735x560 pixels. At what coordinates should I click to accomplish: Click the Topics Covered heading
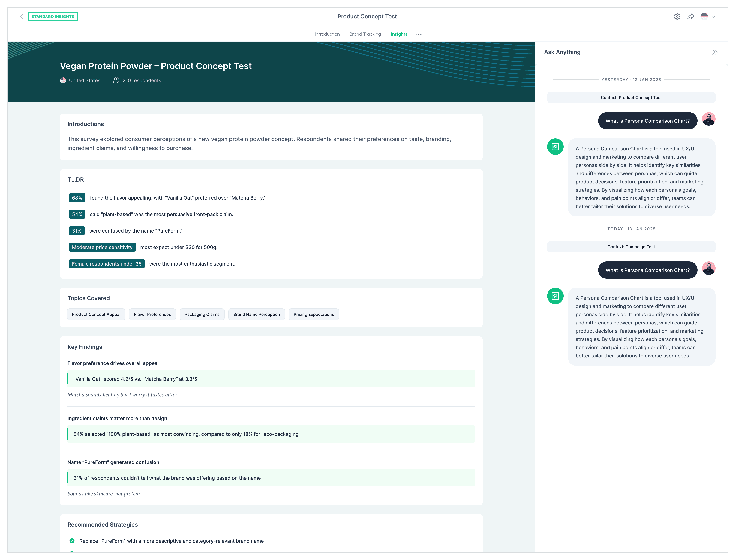coord(89,298)
